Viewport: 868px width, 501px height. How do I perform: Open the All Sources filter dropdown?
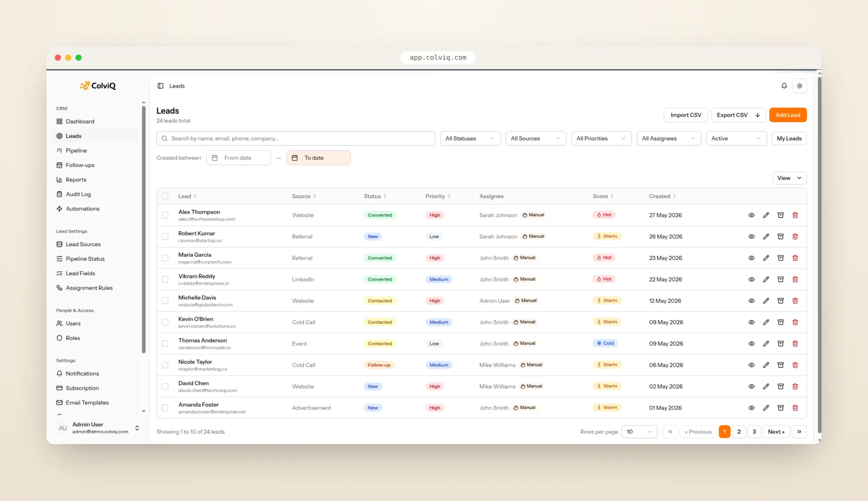pos(536,138)
